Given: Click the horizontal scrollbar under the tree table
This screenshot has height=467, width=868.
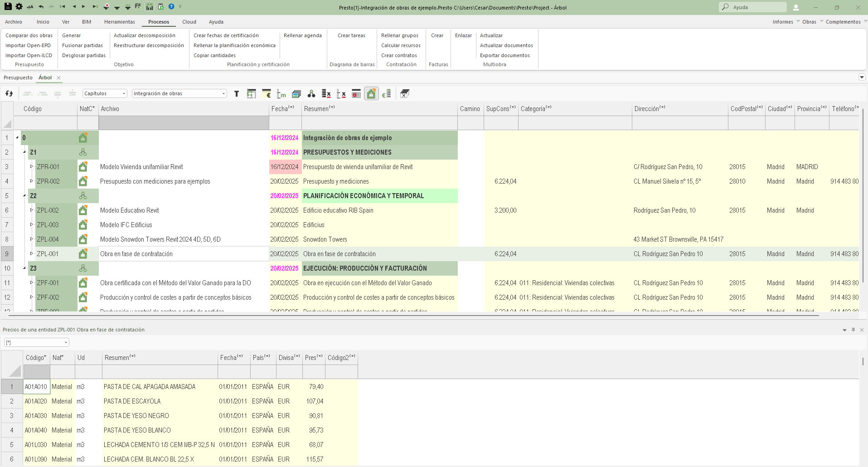Looking at the screenshot, I should pos(408,315).
